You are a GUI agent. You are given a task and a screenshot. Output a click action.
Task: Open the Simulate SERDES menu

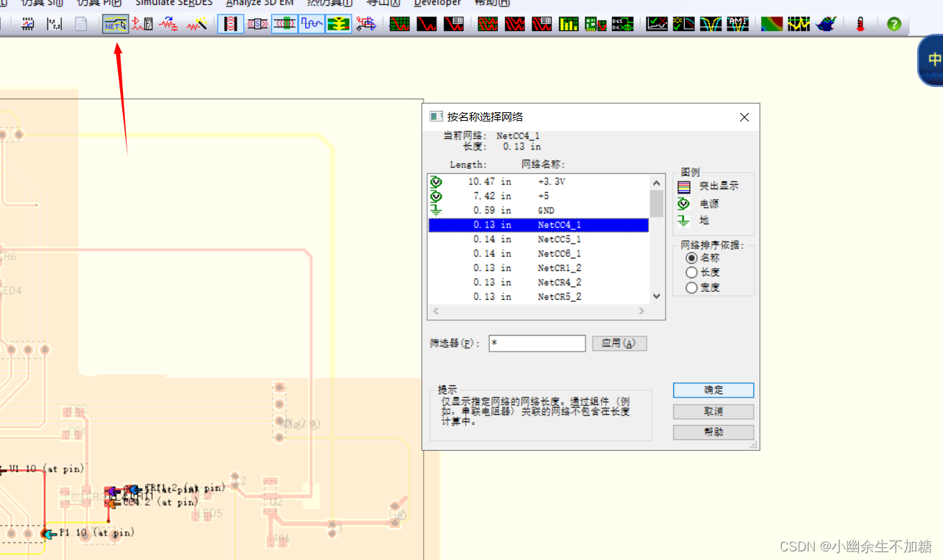point(174,3)
